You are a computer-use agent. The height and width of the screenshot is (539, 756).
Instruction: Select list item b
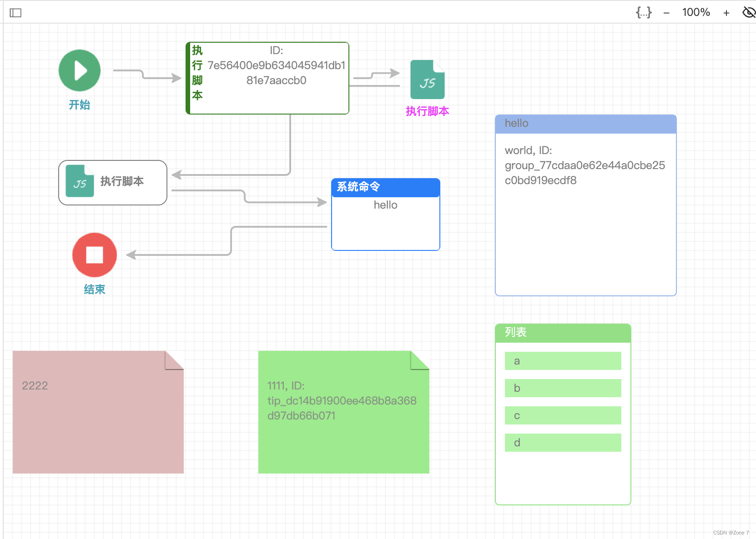click(x=563, y=388)
